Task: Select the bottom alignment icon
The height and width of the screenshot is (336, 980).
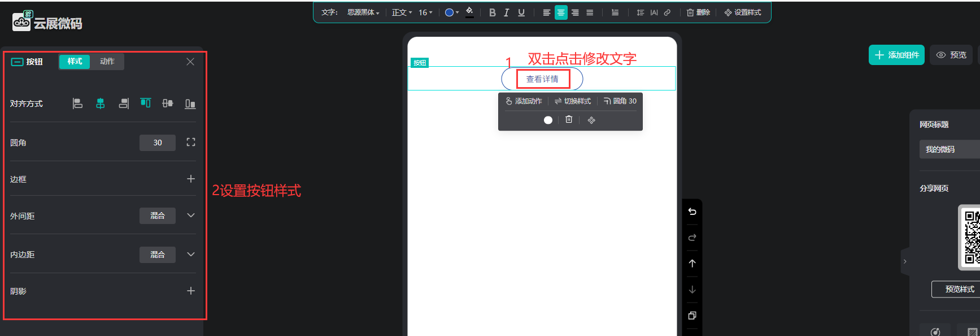Action: coord(190,104)
